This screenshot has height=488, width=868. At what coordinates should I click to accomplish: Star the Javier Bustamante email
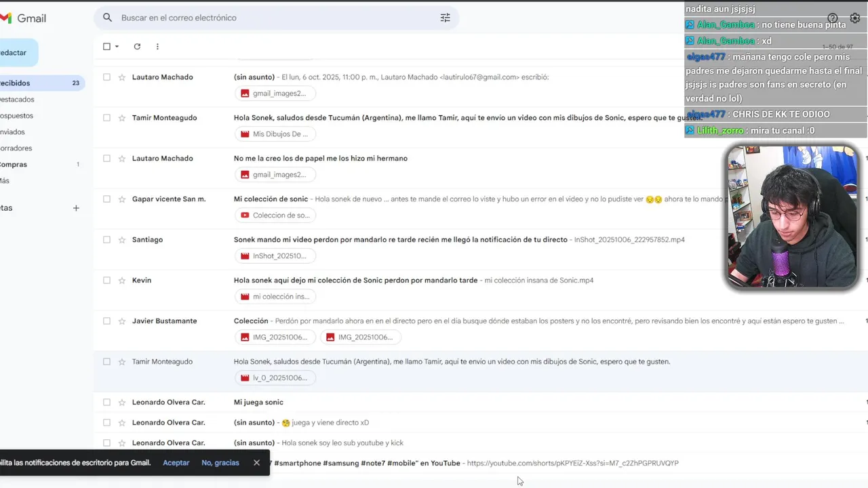[122, 321]
